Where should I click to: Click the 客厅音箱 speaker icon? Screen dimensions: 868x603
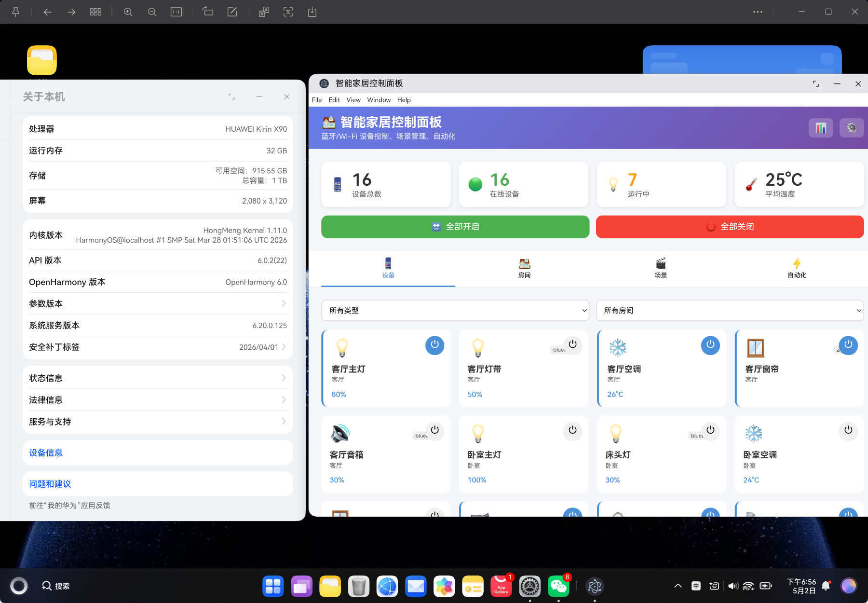coord(340,433)
